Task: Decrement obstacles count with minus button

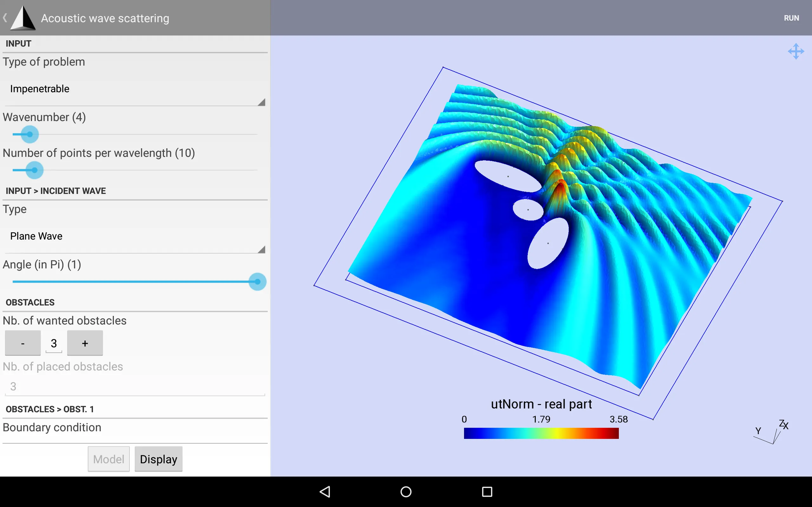Action: (22, 343)
